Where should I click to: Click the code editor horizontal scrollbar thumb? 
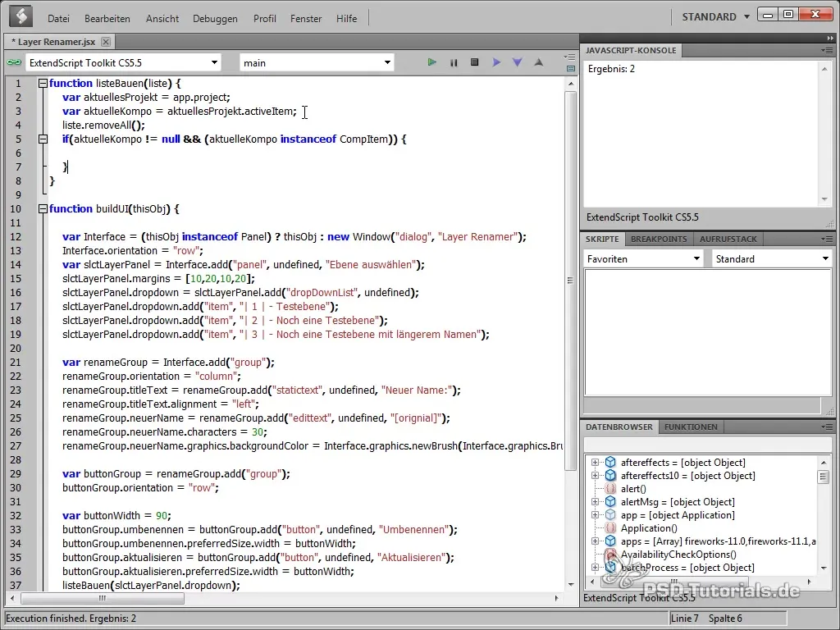[x=102, y=598]
